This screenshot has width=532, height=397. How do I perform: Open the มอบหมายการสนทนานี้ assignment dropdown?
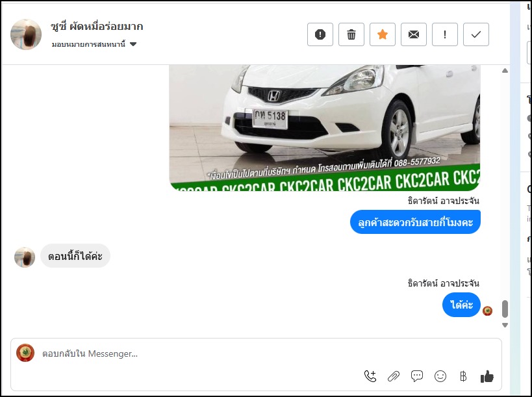click(x=94, y=44)
